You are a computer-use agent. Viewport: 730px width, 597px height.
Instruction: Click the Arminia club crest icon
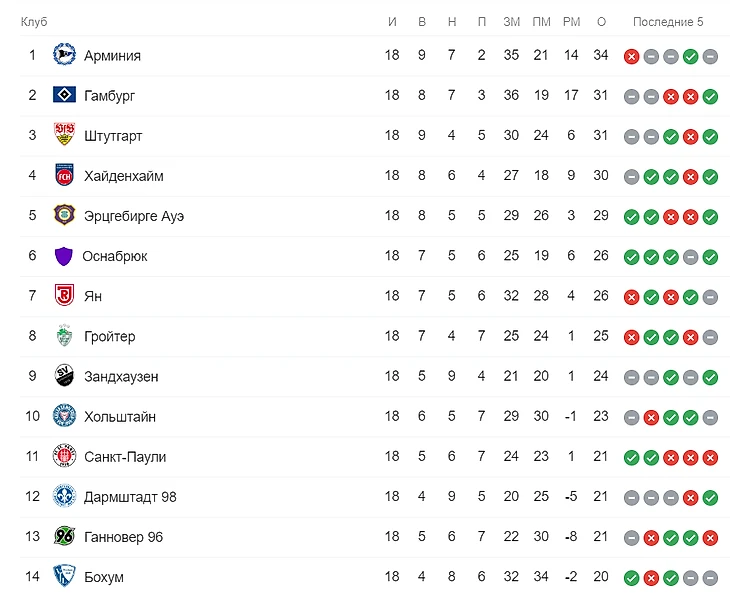(x=64, y=56)
